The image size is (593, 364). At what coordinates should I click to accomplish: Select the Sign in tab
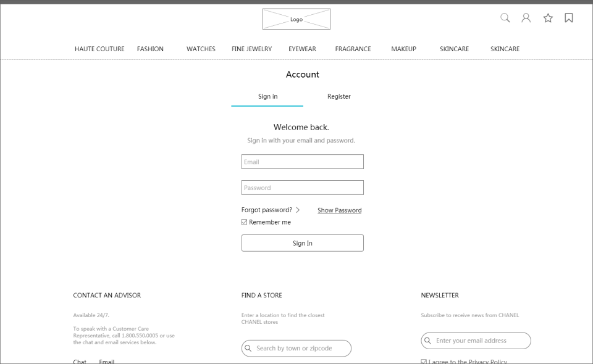(x=267, y=96)
